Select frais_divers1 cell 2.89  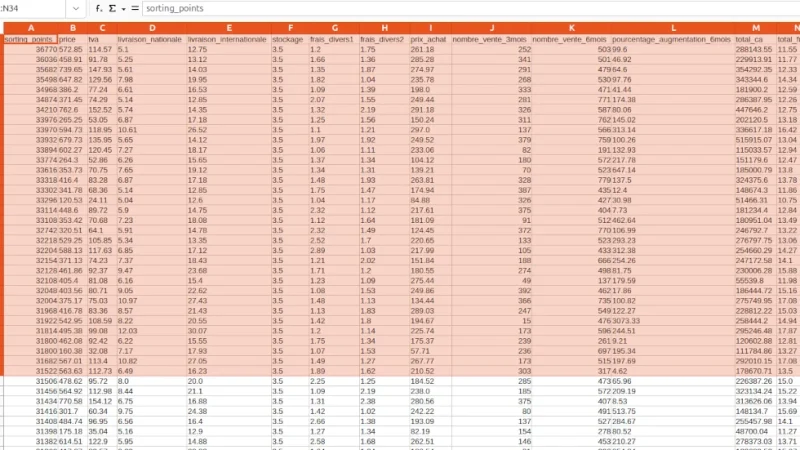[334, 251]
